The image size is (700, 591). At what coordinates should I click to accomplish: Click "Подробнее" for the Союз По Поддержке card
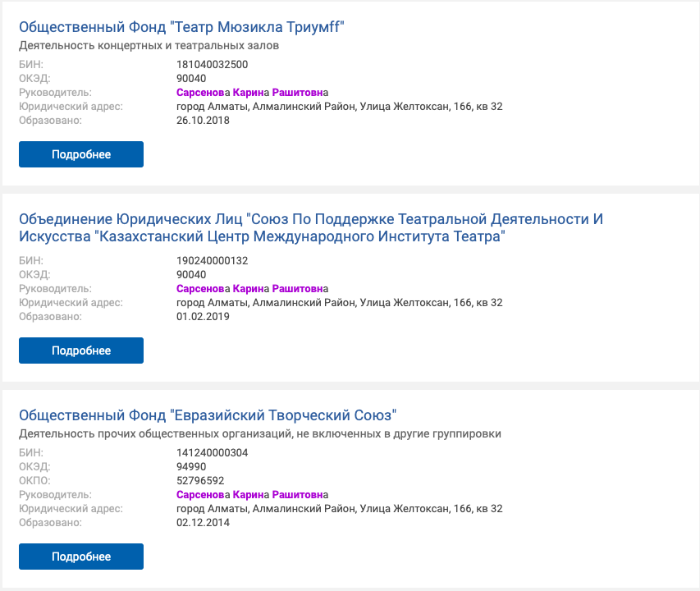click(81, 350)
